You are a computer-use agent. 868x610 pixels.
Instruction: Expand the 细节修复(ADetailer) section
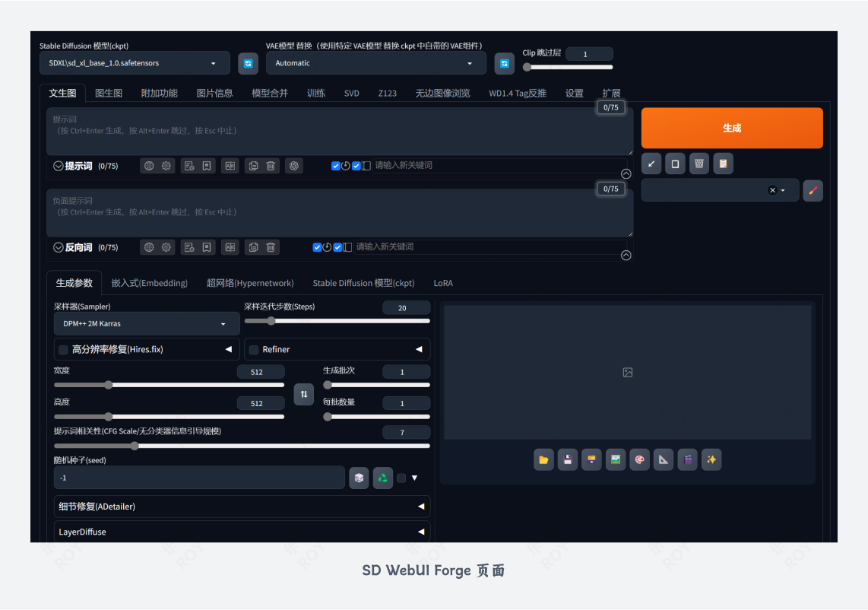coord(422,506)
